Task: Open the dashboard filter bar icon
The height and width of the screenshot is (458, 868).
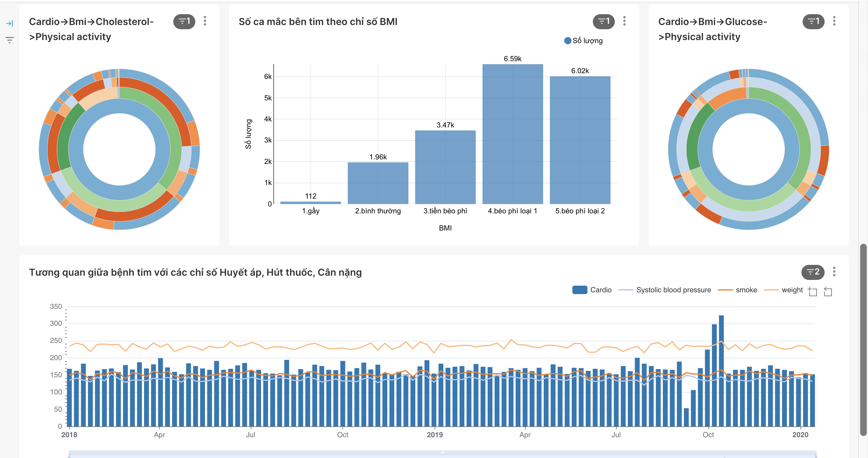Action: click(x=9, y=40)
